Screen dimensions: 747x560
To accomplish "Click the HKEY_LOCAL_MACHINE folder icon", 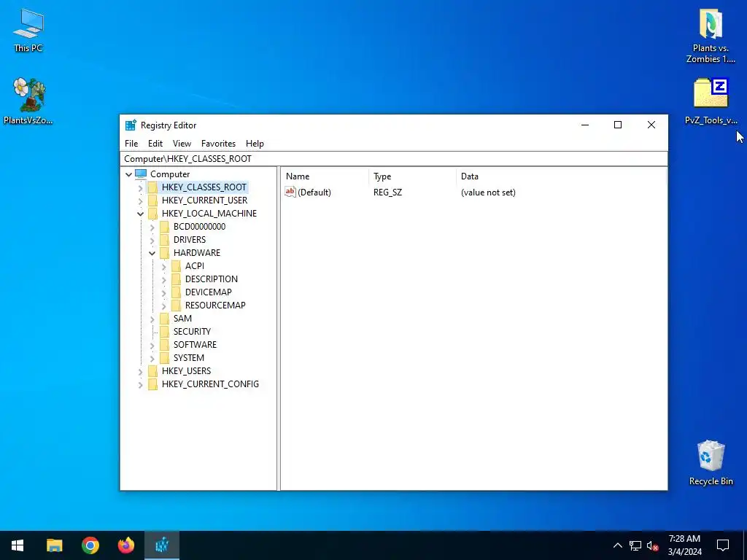I will 153,214.
